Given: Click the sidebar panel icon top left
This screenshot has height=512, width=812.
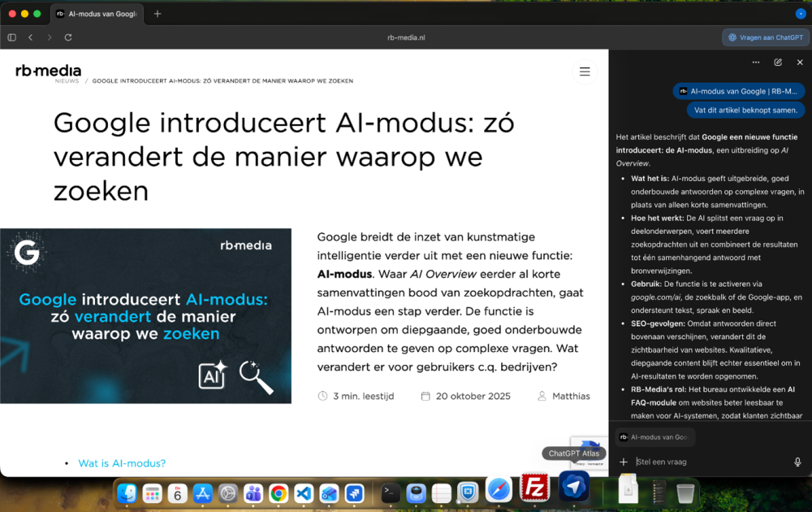Looking at the screenshot, I should pyautogui.click(x=11, y=37).
